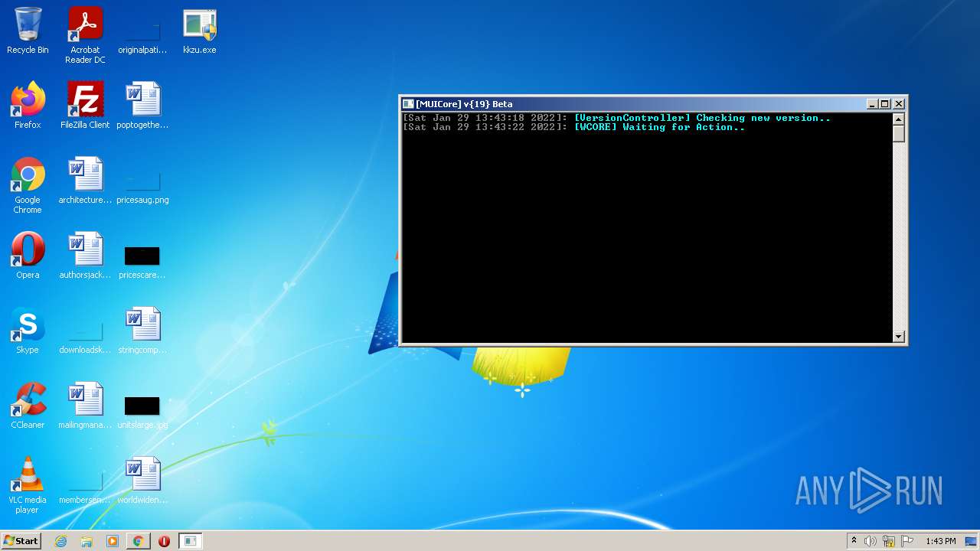Screen dimensions: 980x551
Task: Launch Opera desktop shortcut
Action: point(28,256)
